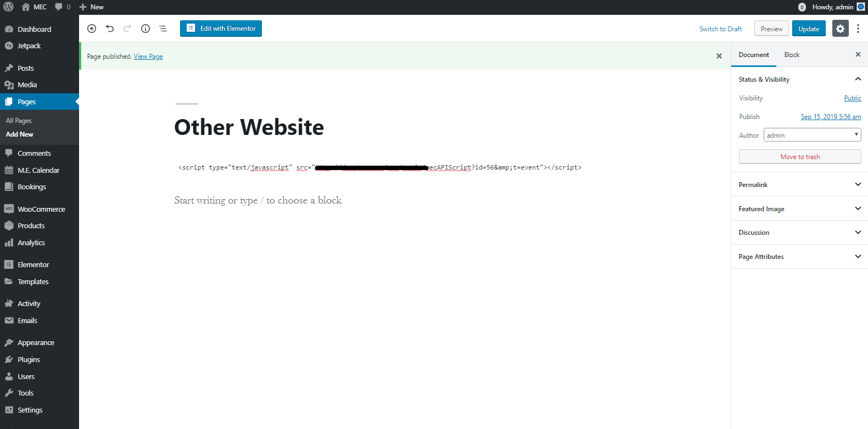Open Dashboard in the sidebar
This screenshot has height=429, width=868.
click(40, 29)
